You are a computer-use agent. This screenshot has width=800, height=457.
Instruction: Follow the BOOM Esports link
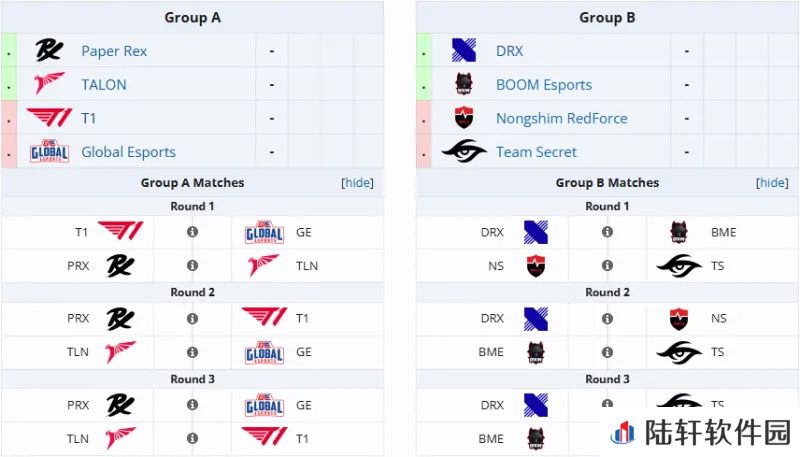tap(544, 85)
